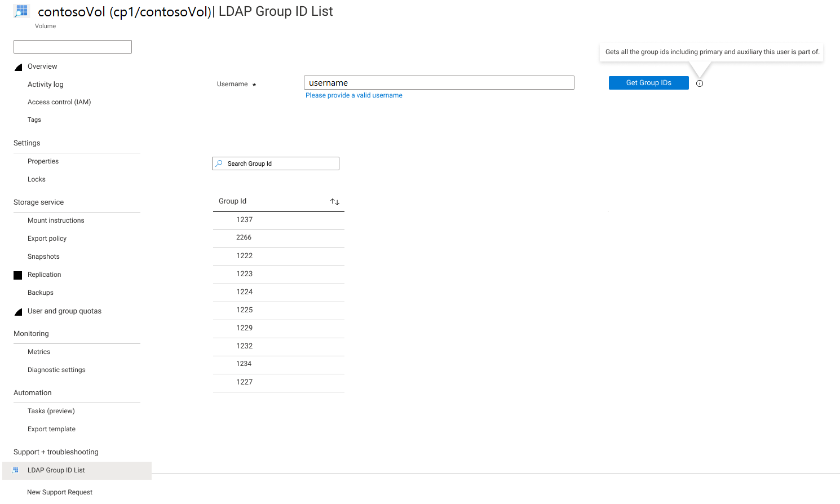The width and height of the screenshot is (840, 504).
Task: Open Tasks (preview)
Action: tap(51, 411)
